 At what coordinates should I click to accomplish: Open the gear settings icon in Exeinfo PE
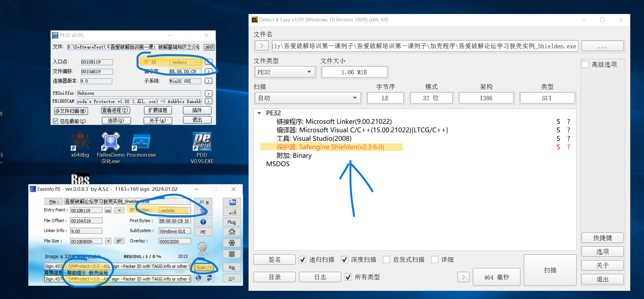pos(232,243)
